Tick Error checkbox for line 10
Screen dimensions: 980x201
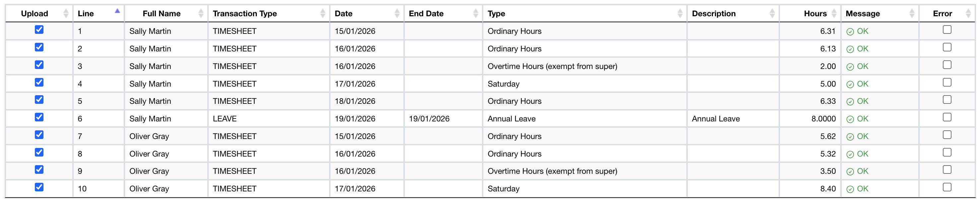click(x=947, y=187)
